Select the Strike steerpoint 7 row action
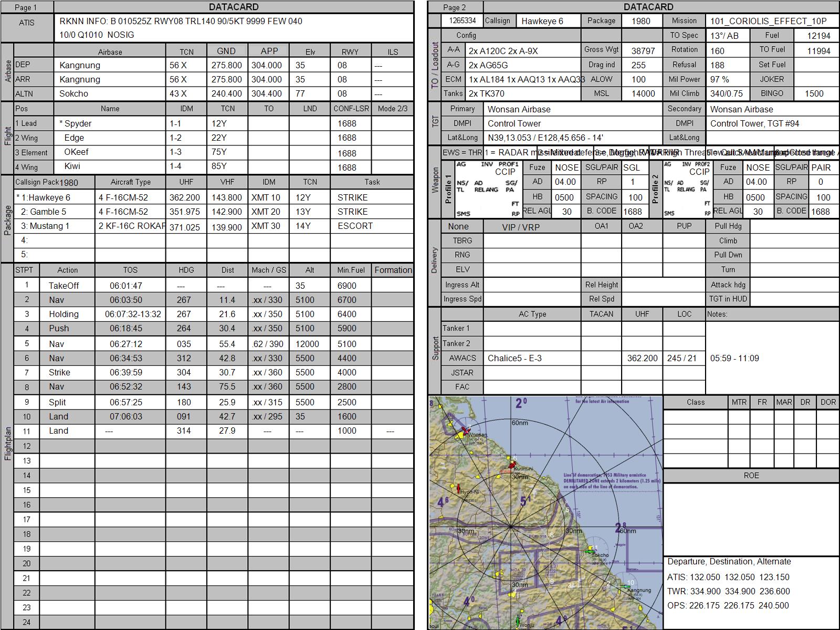Screen dimensions: 840x630 tap(59, 372)
